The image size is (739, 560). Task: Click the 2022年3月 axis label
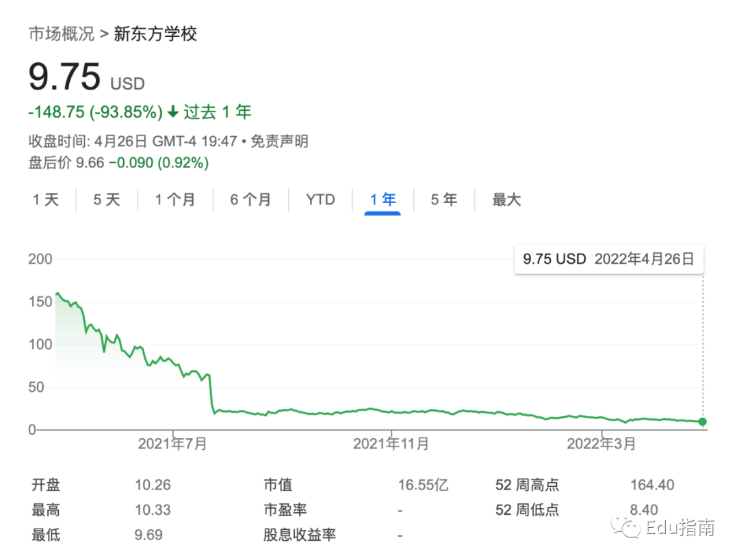[601, 444]
